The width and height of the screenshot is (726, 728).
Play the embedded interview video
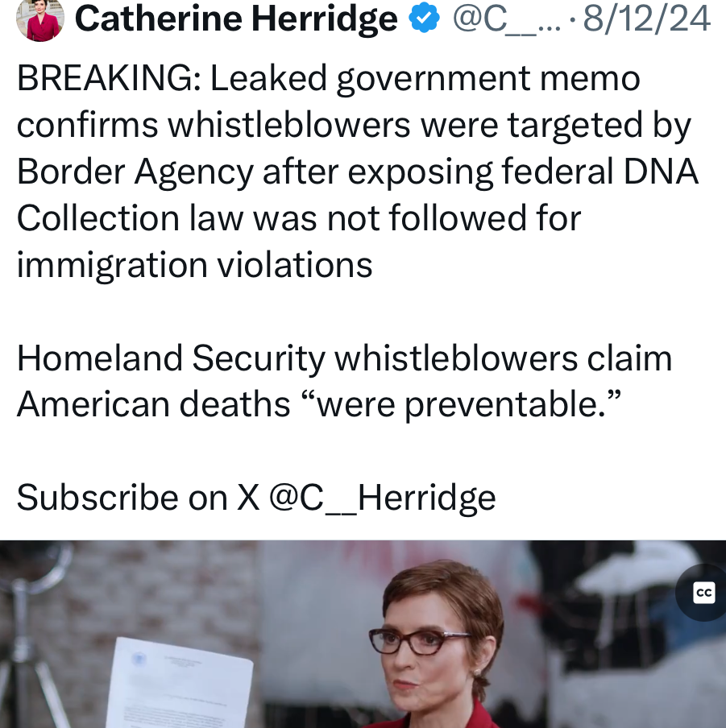pyautogui.click(x=363, y=635)
